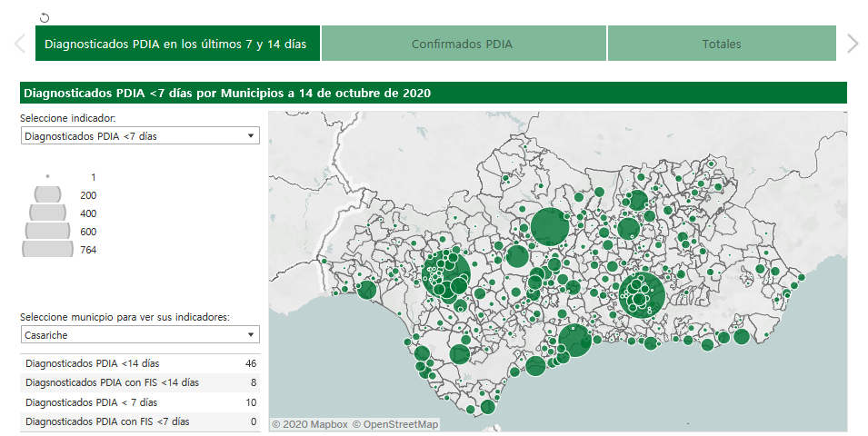The width and height of the screenshot is (868, 436).
Task: Expand the Seleccione indicador dropdown
Action: click(x=139, y=135)
